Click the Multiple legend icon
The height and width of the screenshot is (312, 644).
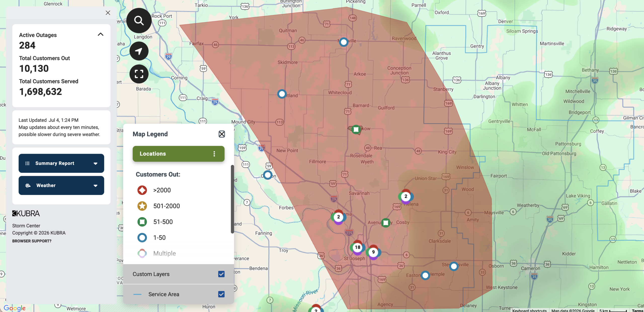click(142, 253)
